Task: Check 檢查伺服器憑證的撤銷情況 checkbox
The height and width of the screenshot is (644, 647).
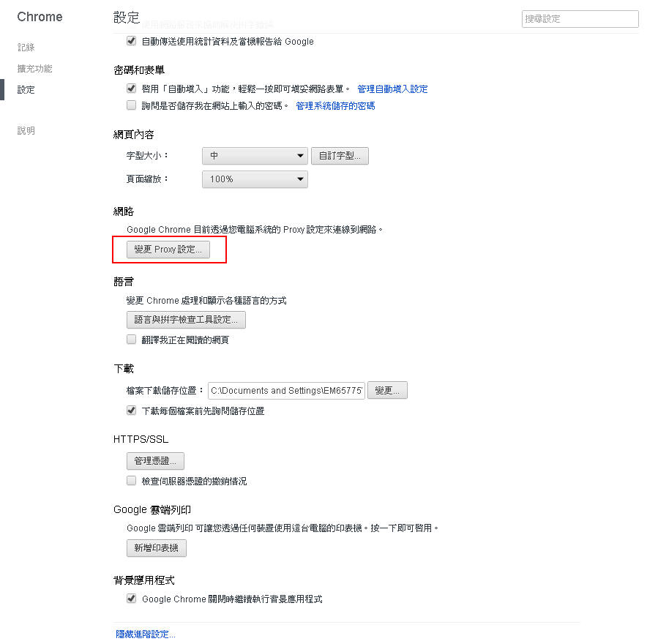Action: (x=131, y=481)
